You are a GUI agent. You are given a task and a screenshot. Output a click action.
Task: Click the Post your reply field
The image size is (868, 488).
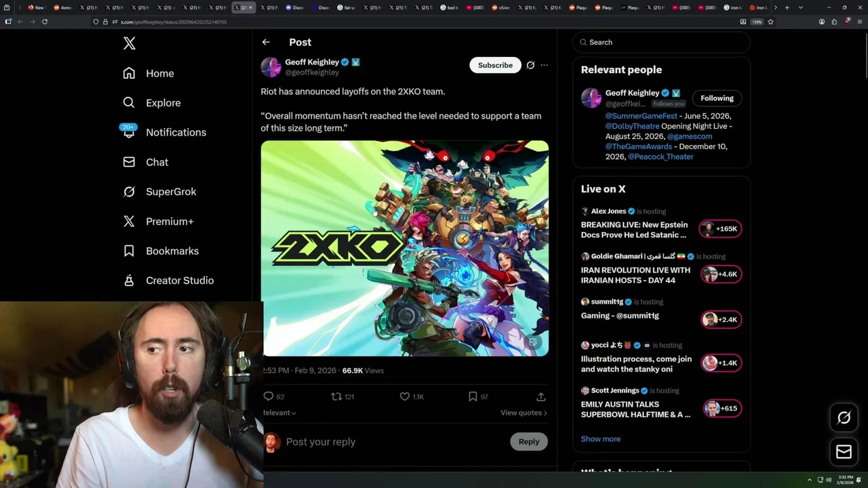[x=393, y=442]
